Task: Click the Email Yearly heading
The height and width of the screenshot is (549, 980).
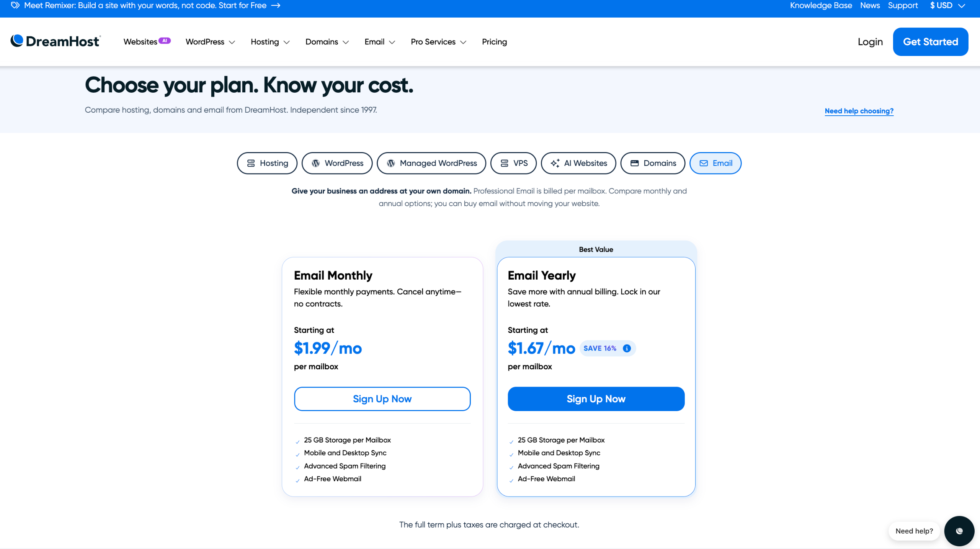Action: click(542, 275)
